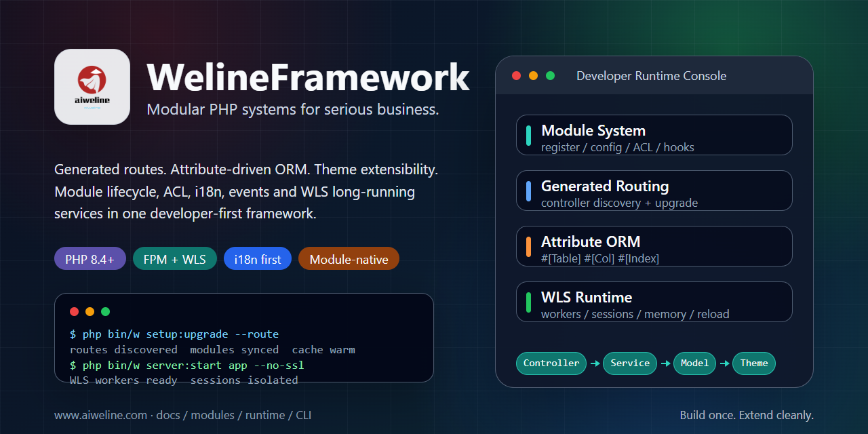Image resolution: width=868 pixels, height=434 pixels.
Task: Click the yellow dot in the terminal window
Action: click(90, 312)
